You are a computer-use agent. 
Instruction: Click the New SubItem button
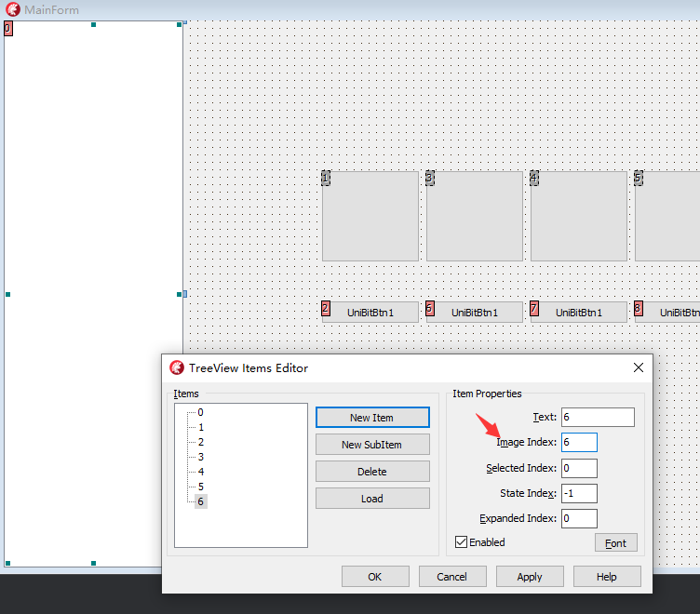tap(372, 445)
